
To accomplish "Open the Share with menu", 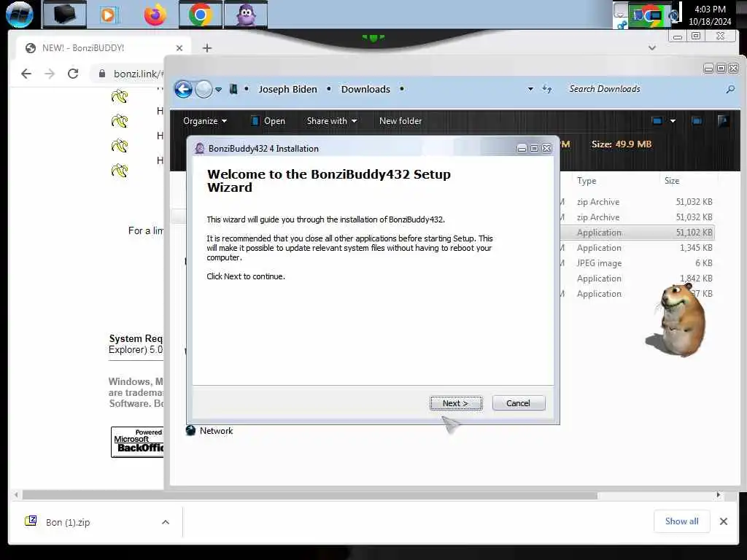I will point(332,121).
